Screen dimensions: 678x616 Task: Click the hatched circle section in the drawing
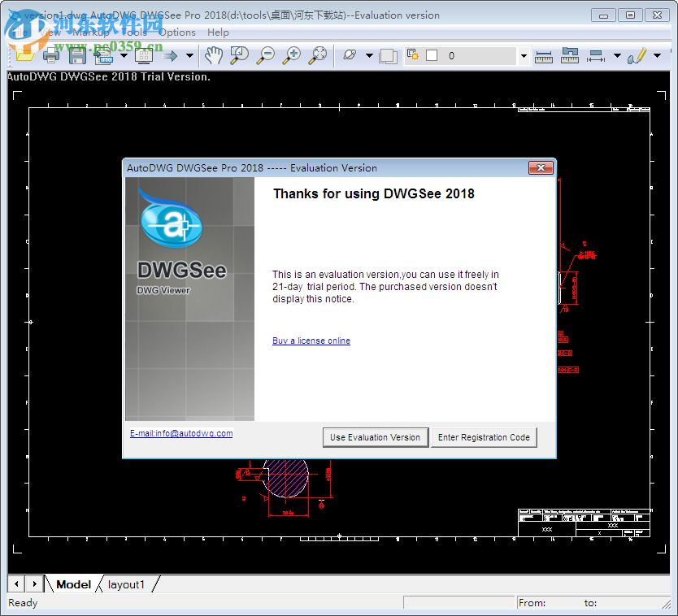pos(285,478)
